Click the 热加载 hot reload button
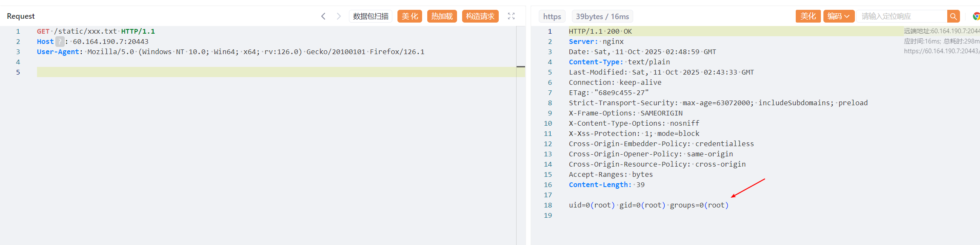Image resolution: width=980 pixels, height=245 pixels. point(442,16)
